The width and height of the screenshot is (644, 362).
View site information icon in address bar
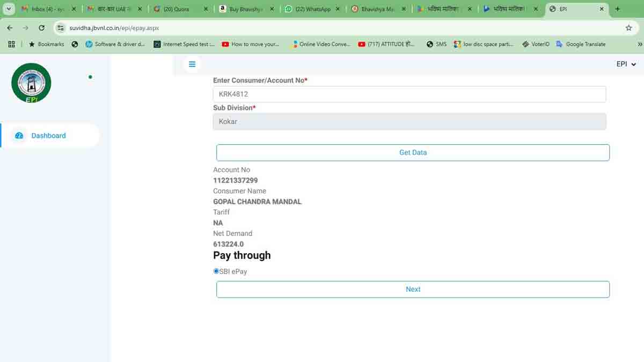click(60, 28)
